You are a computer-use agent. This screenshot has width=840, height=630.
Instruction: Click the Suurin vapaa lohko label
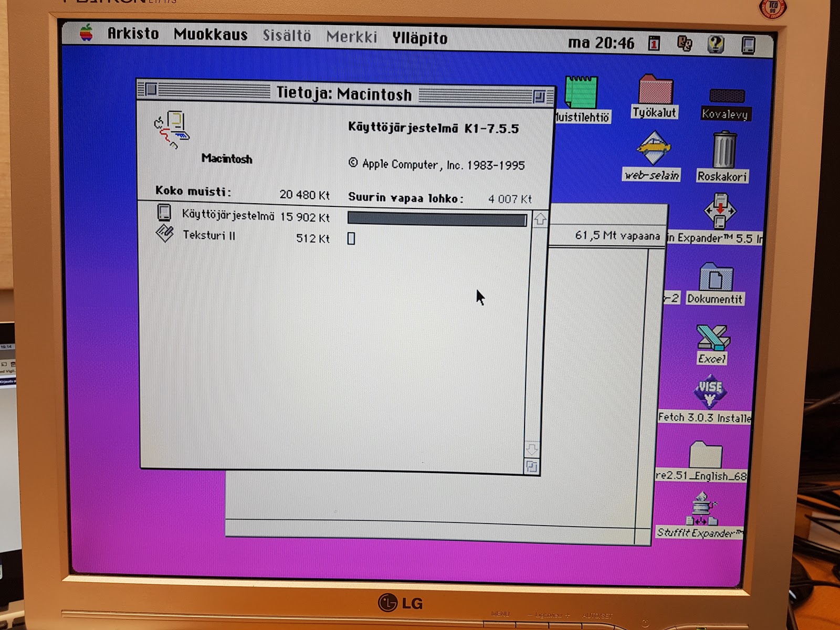coord(406,198)
